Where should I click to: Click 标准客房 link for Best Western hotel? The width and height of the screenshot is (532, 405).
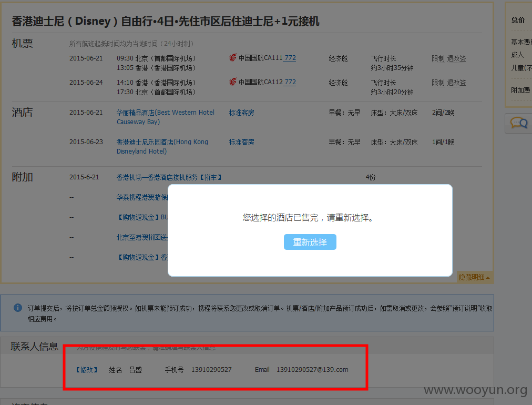(x=242, y=113)
